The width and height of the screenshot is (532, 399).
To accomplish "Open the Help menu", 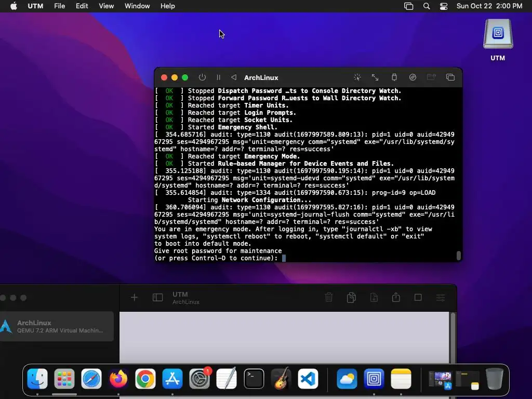I will (168, 6).
